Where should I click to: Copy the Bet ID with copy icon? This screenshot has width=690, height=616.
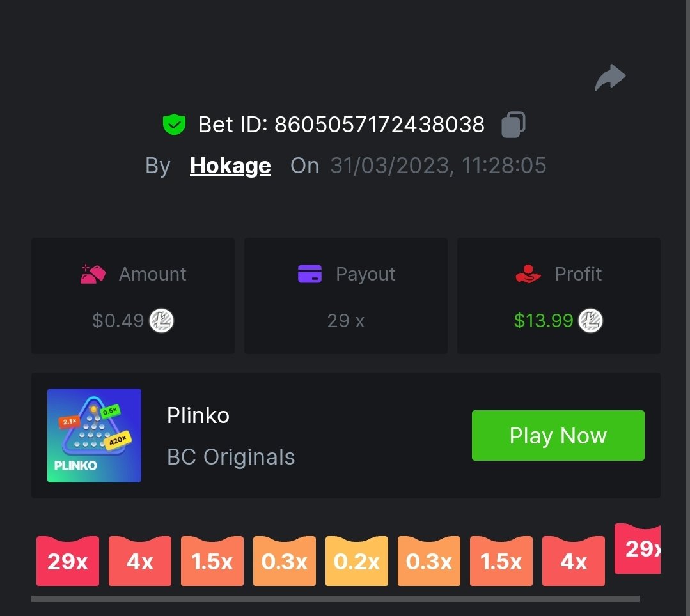pyautogui.click(x=513, y=125)
